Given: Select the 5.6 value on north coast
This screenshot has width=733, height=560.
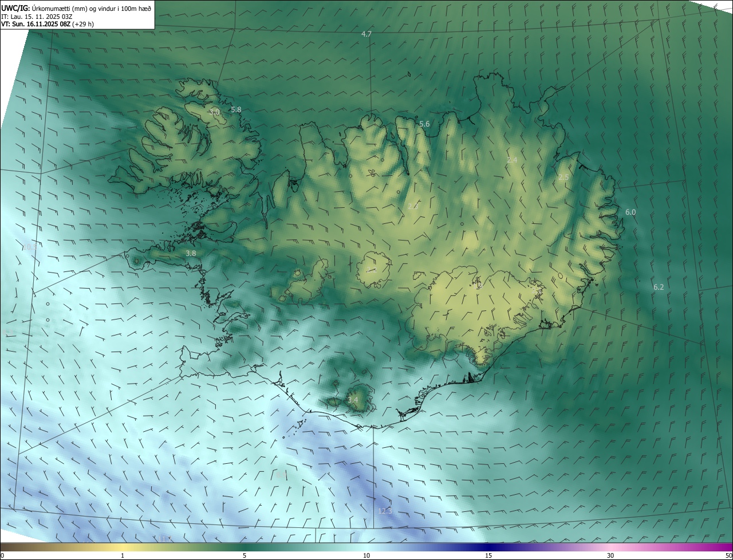Looking at the screenshot, I should 424,124.
